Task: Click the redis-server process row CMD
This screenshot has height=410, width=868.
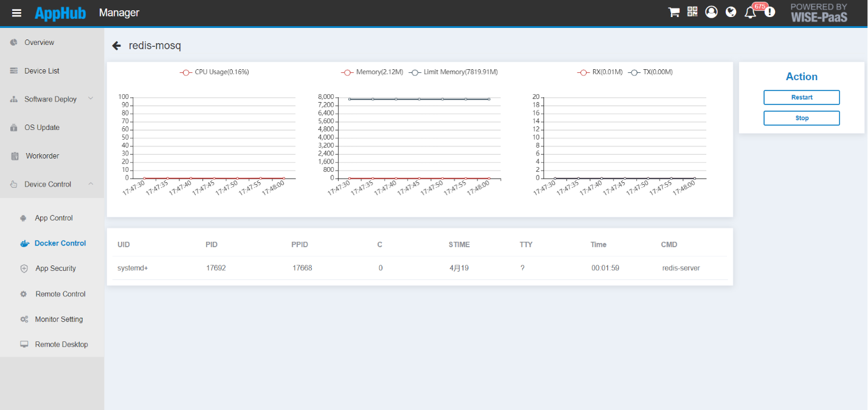Action: [x=681, y=268]
